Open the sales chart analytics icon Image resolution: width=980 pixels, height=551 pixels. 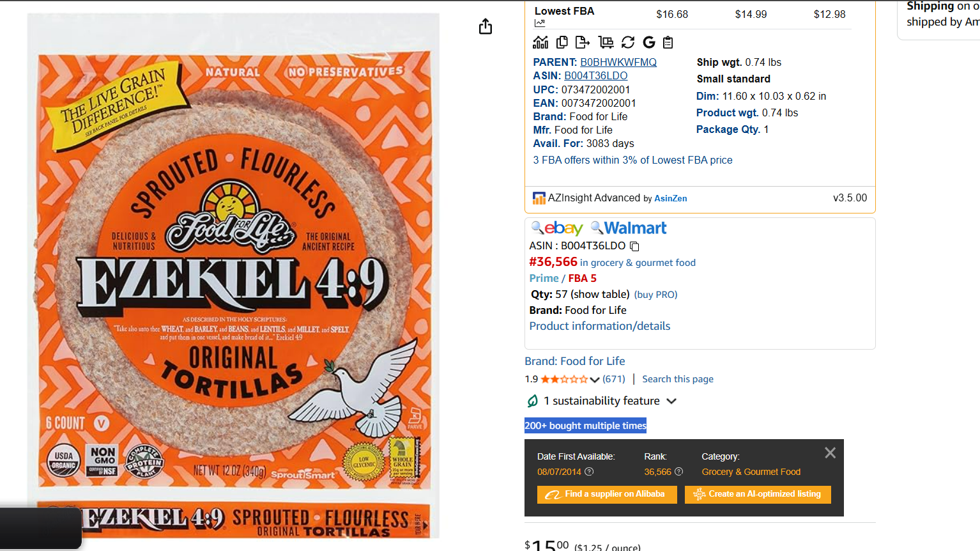click(540, 42)
